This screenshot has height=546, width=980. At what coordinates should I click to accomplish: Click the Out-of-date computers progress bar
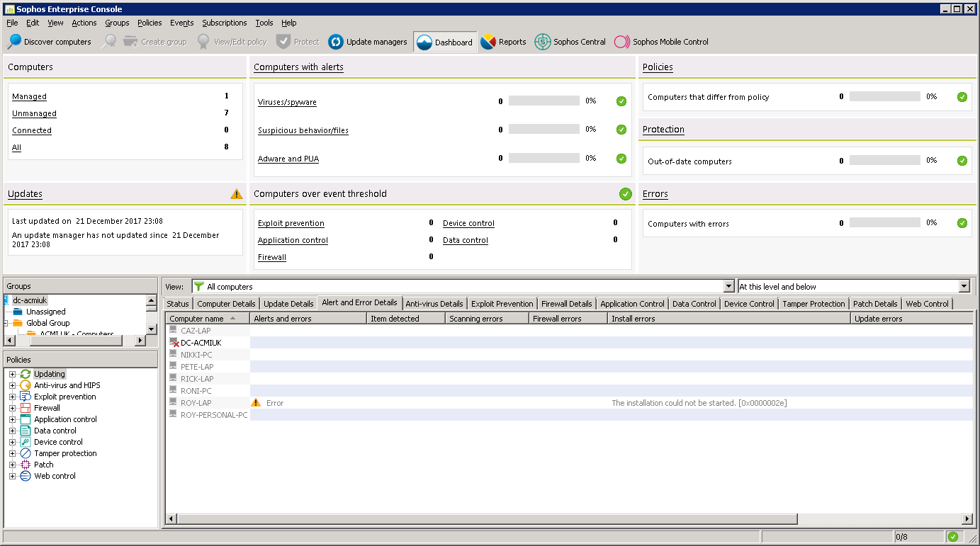885,161
